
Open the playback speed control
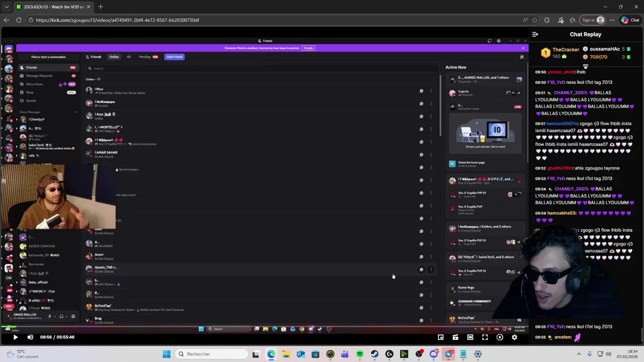click(500, 337)
